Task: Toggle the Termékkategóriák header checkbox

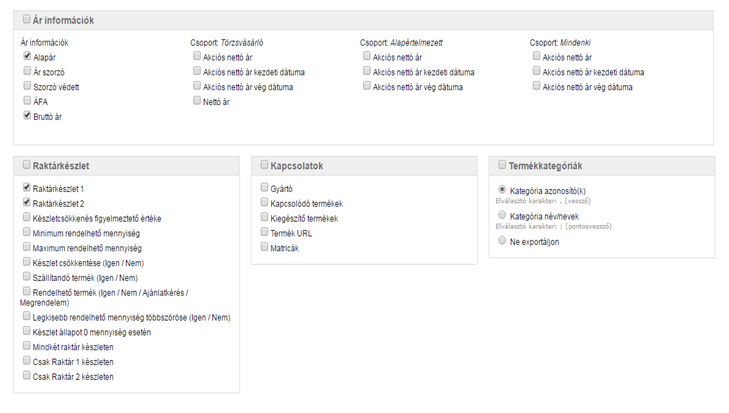Action: (x=502, y=165)
